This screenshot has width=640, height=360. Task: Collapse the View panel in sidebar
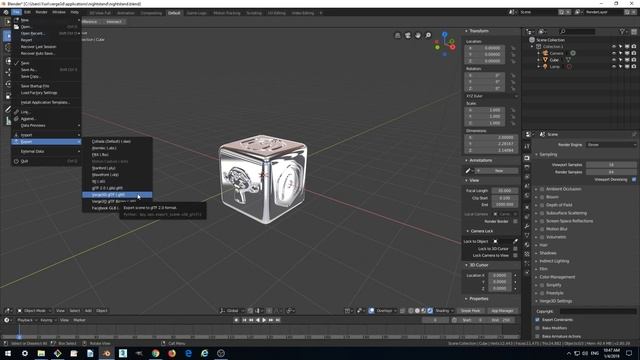[474, 180]
